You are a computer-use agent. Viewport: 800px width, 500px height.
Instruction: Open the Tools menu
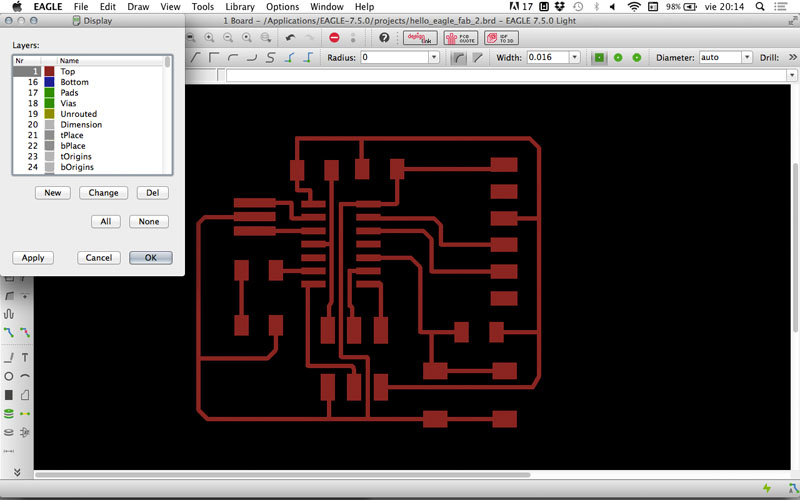click(x=203, y=7)
